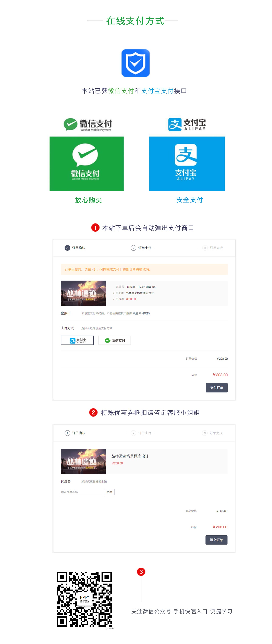The width and height of the screenshot is (272, 644).
Task: Choose the 微信支付 payment method option
Action: [114, 340]
